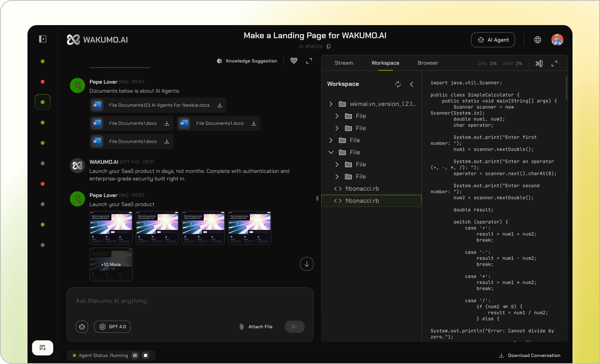Screen dimensions: 600x364
Task: Click the Ask Wakumo AI input field
Action: pos(190,301)
